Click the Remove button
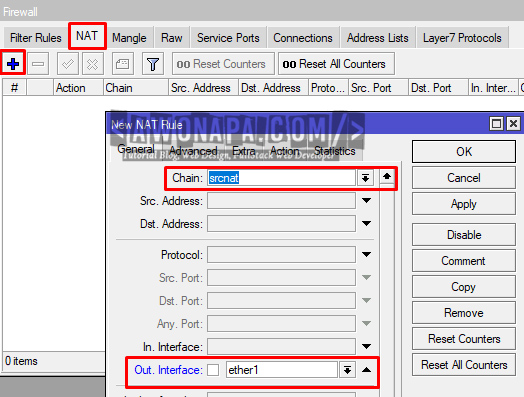The width and height of the screenshot is (524, 397). [x=464, y=313]
